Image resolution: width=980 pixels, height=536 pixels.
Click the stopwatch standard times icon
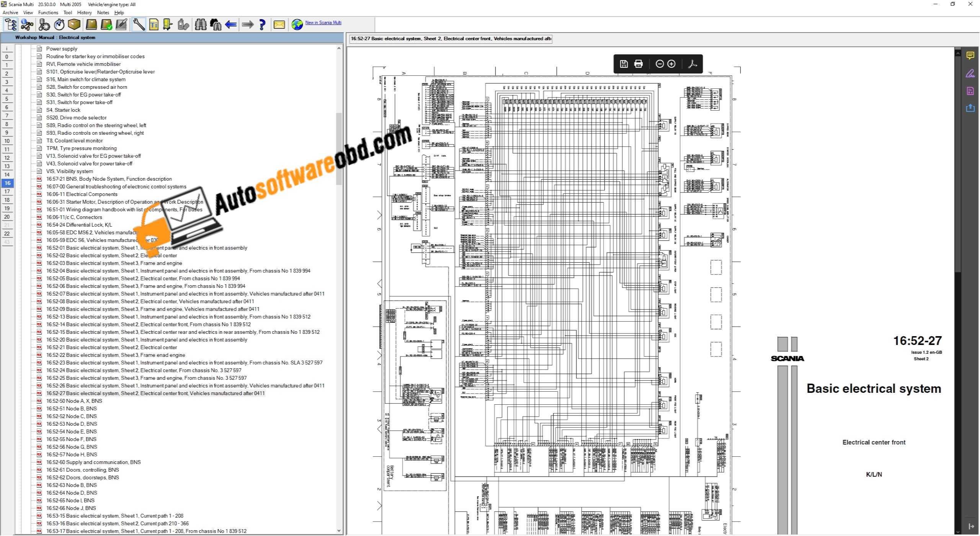59,25
